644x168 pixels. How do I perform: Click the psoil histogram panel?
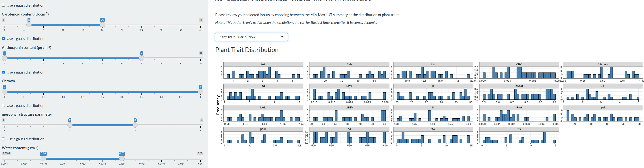tap(263, 137)
